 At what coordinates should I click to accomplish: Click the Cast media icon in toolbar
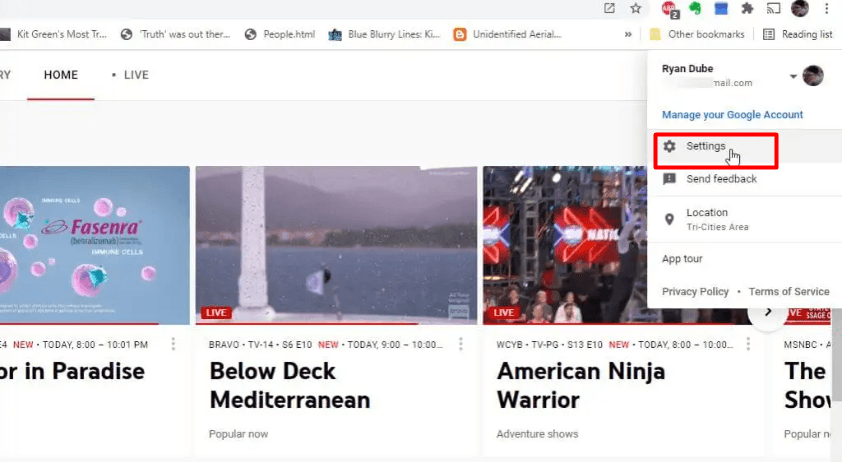[x=774, y=9]
